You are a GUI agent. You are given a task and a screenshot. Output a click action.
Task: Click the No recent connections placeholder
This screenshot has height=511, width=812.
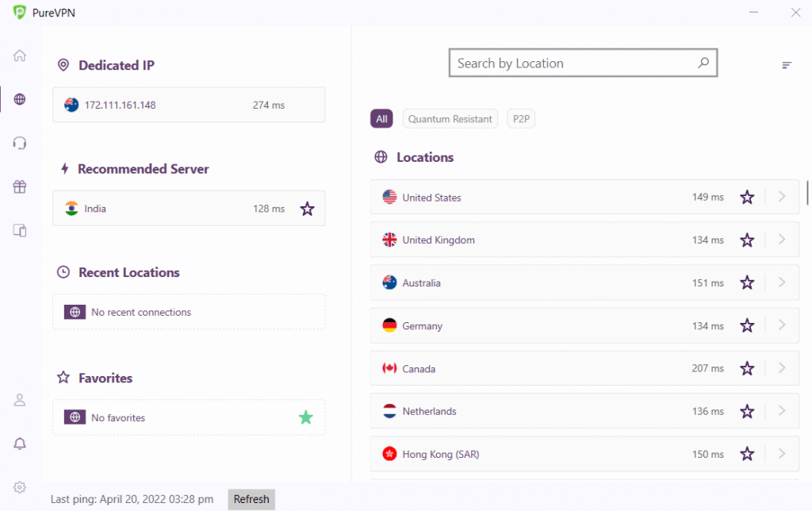pyautogui.click(x=189, y=312)
